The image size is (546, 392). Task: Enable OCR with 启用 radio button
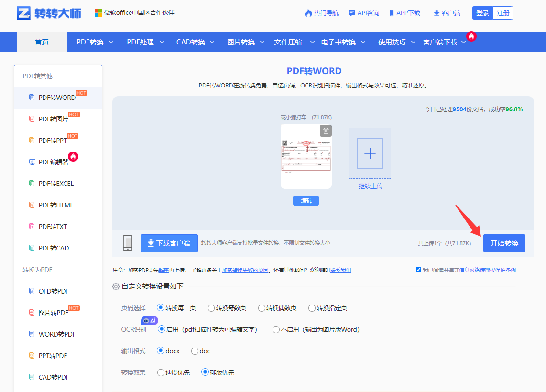[161, 329]
